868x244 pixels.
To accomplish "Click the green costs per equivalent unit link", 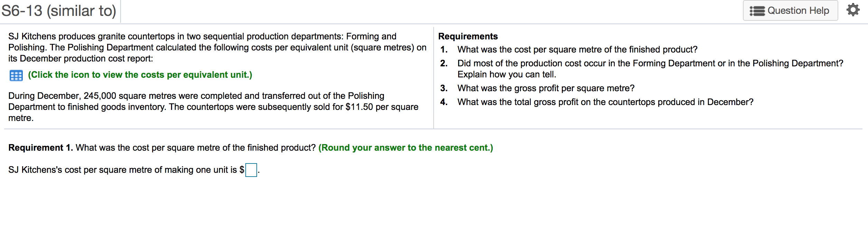I will click(140, 74).
